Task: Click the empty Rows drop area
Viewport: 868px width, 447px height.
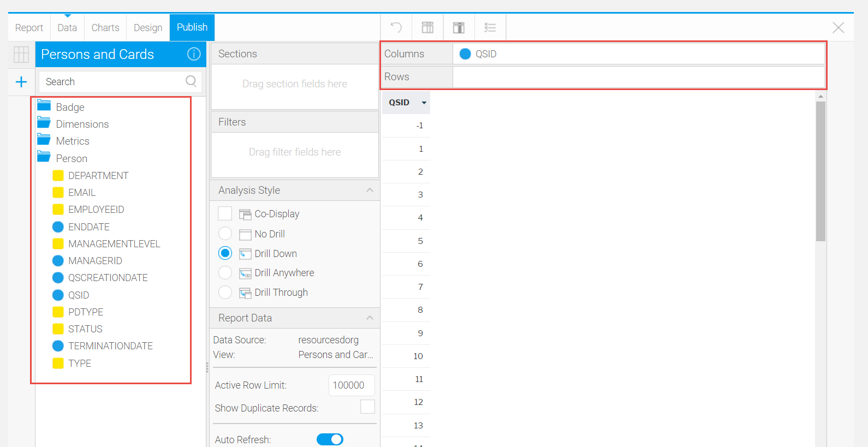Action: coord(639,77)
